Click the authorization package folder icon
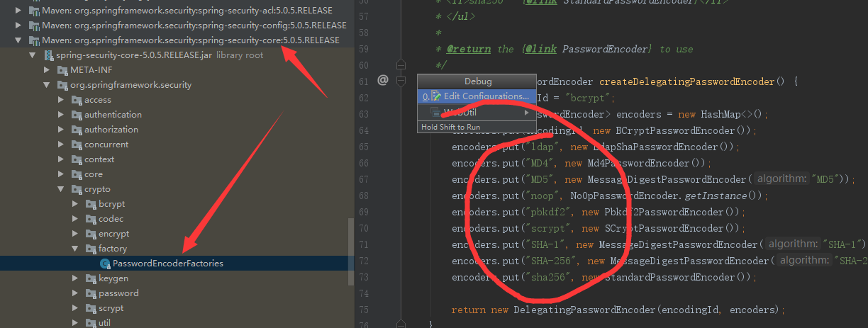The width and height of the screenshot is (868, 328). pyautogui.click(x=77, y=130)
